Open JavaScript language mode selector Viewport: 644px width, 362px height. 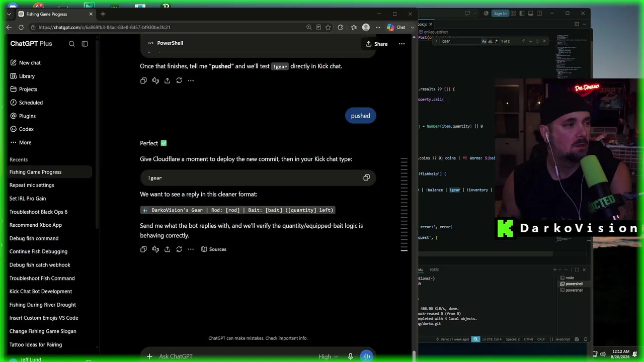pyautogui.click(x=563, y=339)
